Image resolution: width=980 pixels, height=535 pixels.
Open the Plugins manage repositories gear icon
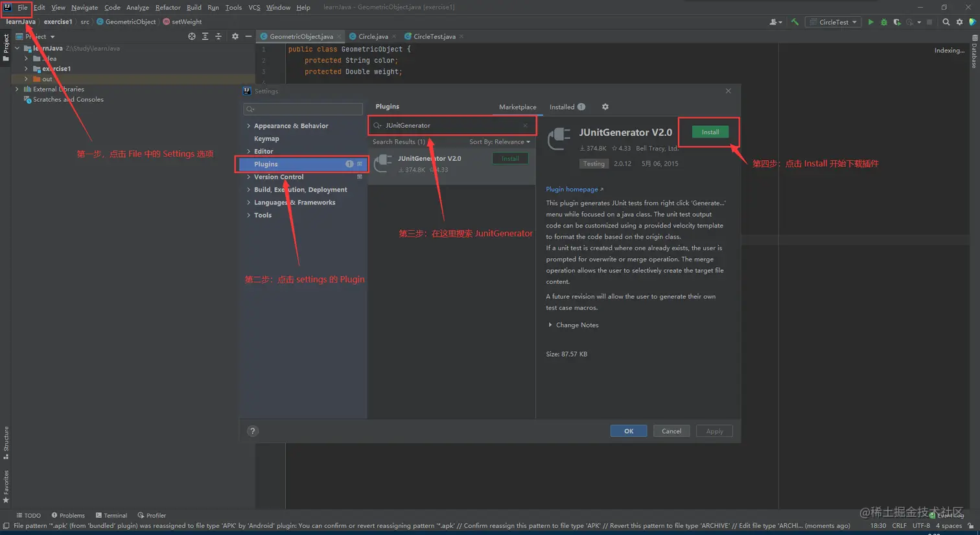tap(604, 106)
